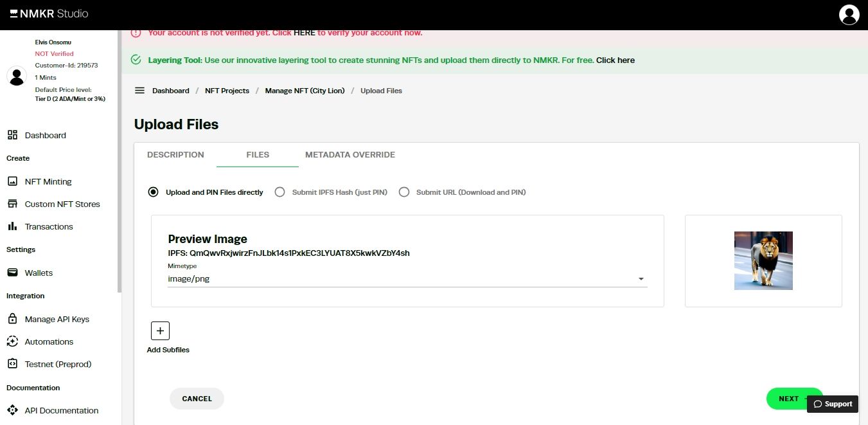
Task: Open the account avatar menu
Action: coord(849,14)
